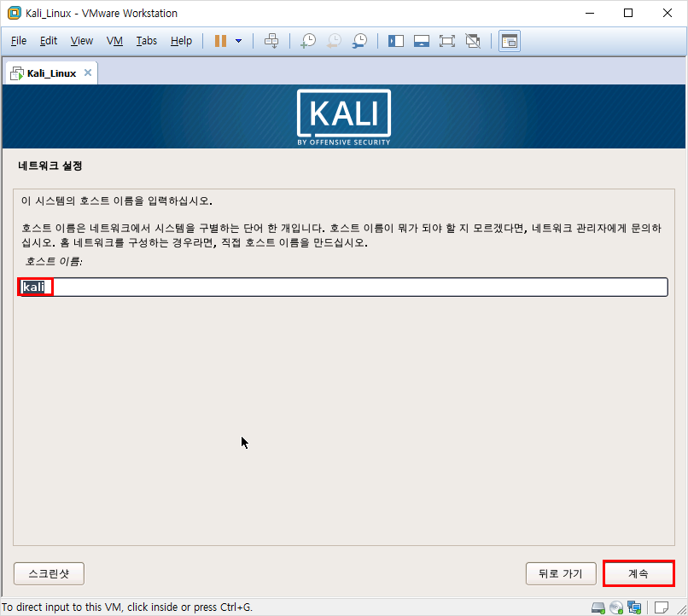The height and width of the screenshot is (616, 688).
Task: Click the 계속 (Continue) button
Action: [x=638, y=573]
